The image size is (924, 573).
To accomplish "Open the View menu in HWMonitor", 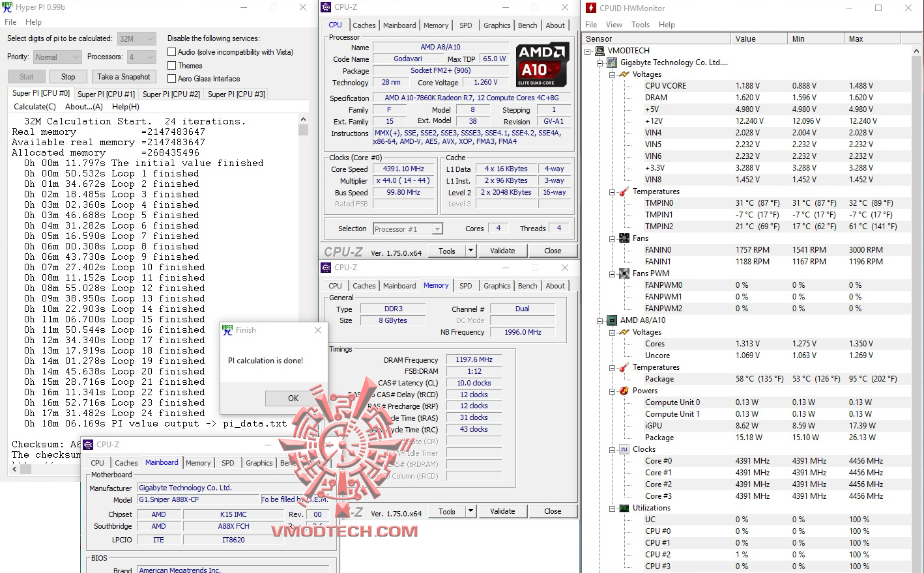I will [614, 25].
